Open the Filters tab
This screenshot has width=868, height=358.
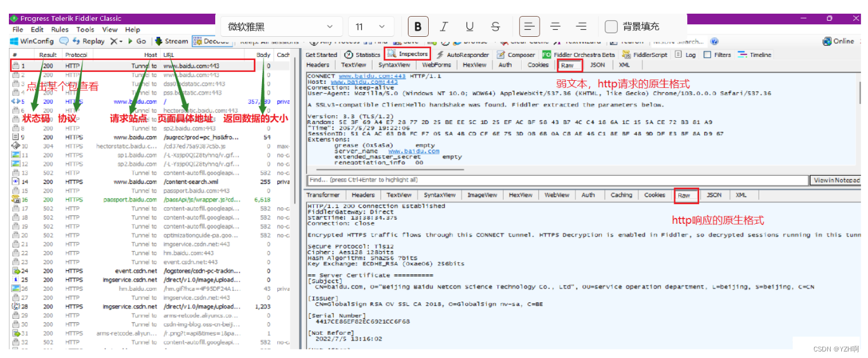point(717,55)
